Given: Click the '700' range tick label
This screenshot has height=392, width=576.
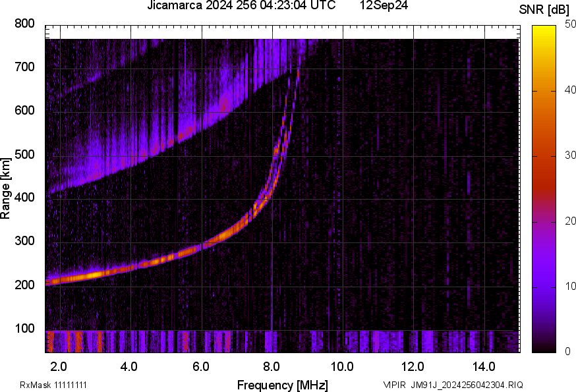Looking at the screenshot, I should [24, 67].
